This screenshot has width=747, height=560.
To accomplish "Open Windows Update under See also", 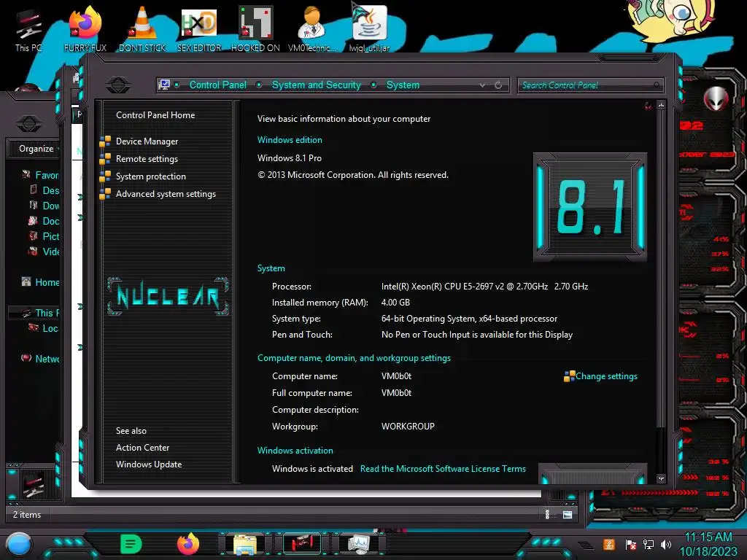I will point(149,464).
